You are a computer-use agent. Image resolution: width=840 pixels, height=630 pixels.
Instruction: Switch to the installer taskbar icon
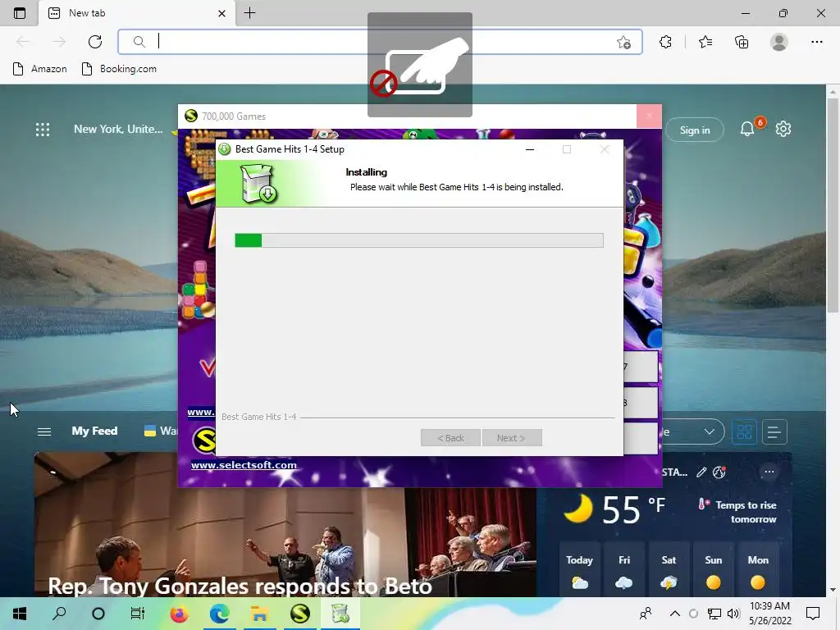pos(340,614)
